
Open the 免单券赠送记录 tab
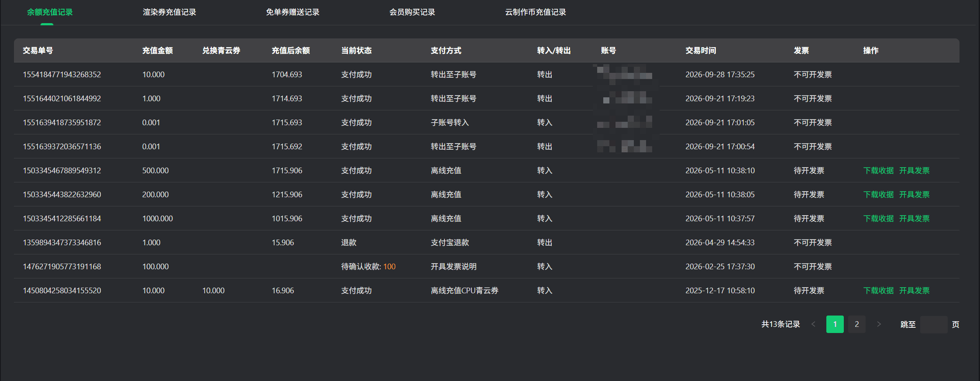(x=292, y=12)
